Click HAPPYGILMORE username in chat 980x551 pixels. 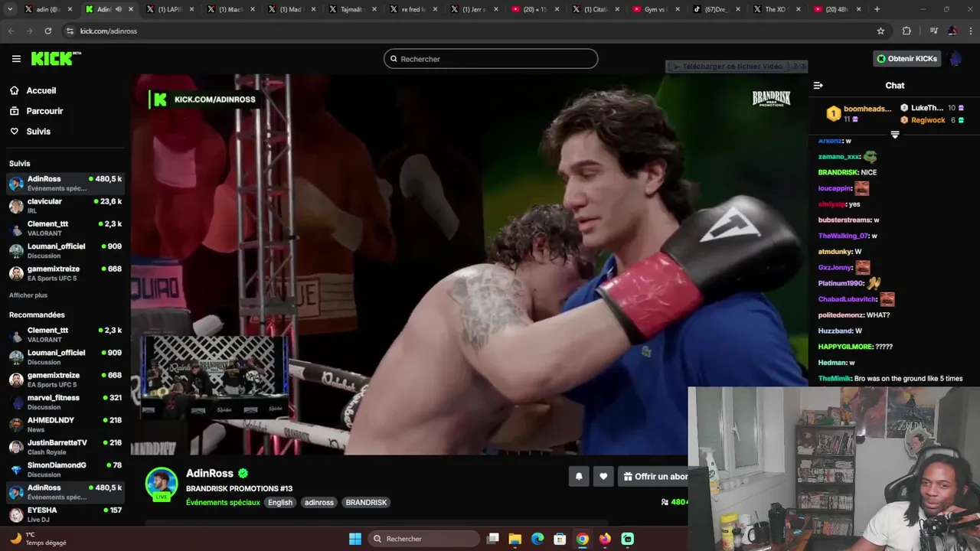click(x=844, y=347)
